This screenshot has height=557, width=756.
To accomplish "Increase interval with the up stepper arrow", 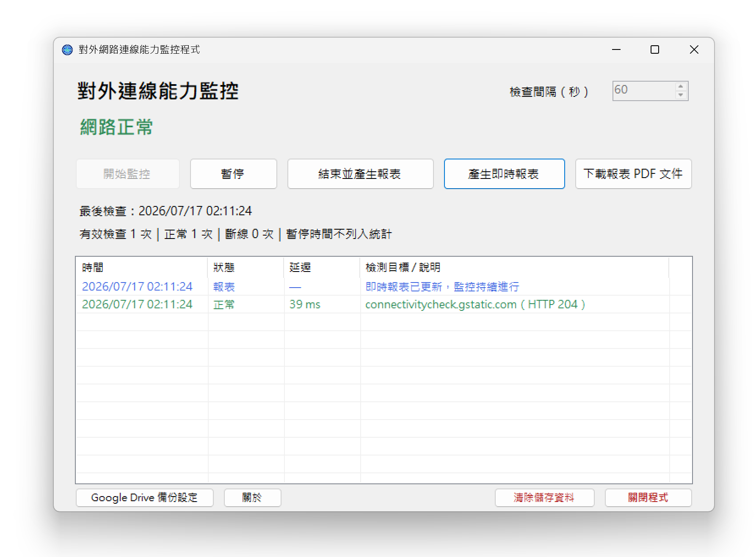I will point(681,86).
